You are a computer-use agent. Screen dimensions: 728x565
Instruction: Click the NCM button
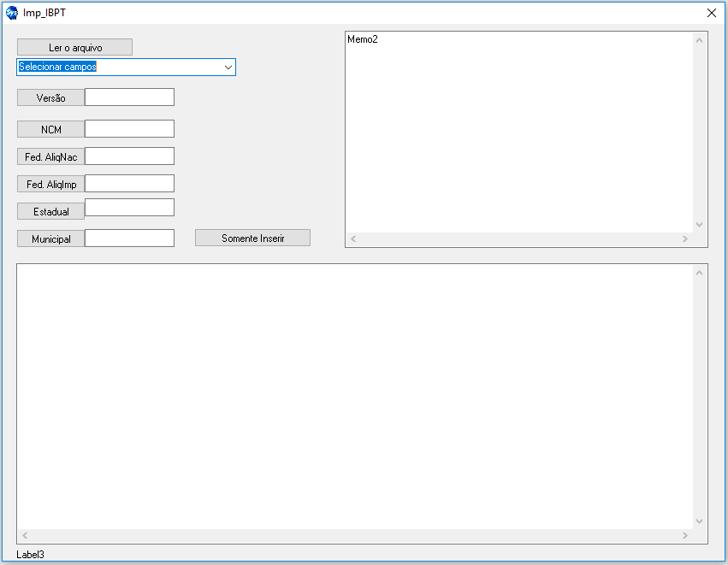coord(51,129)
